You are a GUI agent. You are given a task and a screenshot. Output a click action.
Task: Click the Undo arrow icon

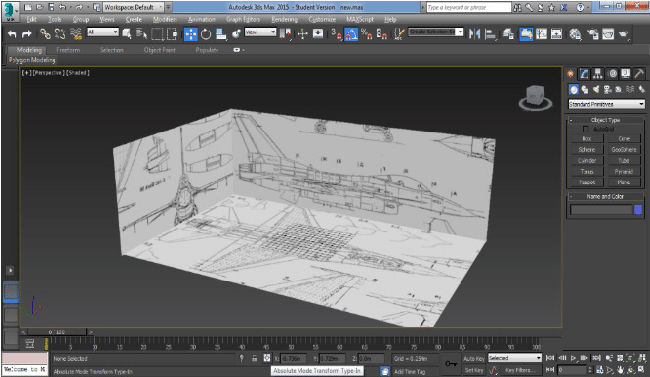tap(12, 34)
